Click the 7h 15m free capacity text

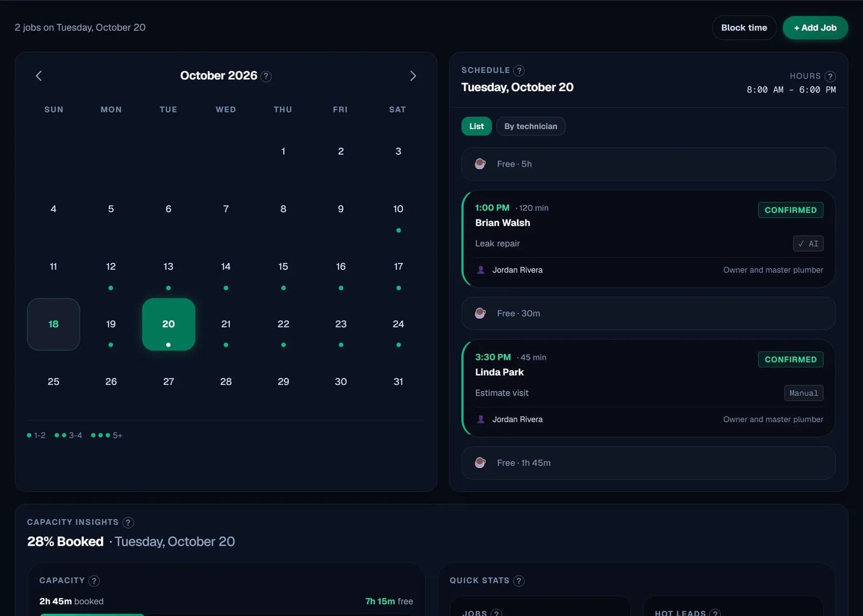[x=389, y=601]
